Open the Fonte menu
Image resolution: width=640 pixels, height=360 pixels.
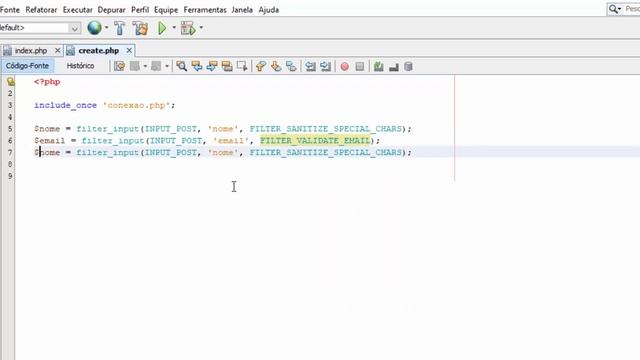coord(10,9)
